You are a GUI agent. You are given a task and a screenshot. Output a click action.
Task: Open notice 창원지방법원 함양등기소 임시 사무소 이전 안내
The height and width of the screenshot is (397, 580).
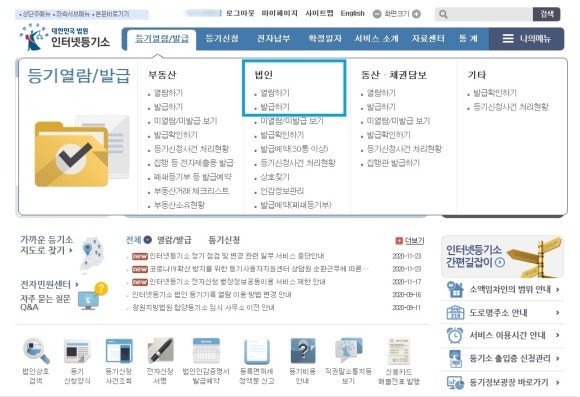(203, 307)
